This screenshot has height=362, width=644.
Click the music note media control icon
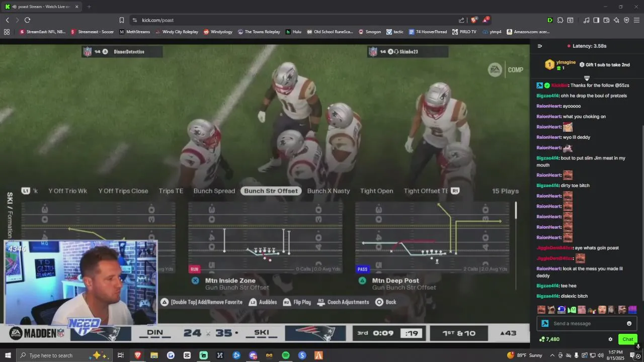click(586, 20)
